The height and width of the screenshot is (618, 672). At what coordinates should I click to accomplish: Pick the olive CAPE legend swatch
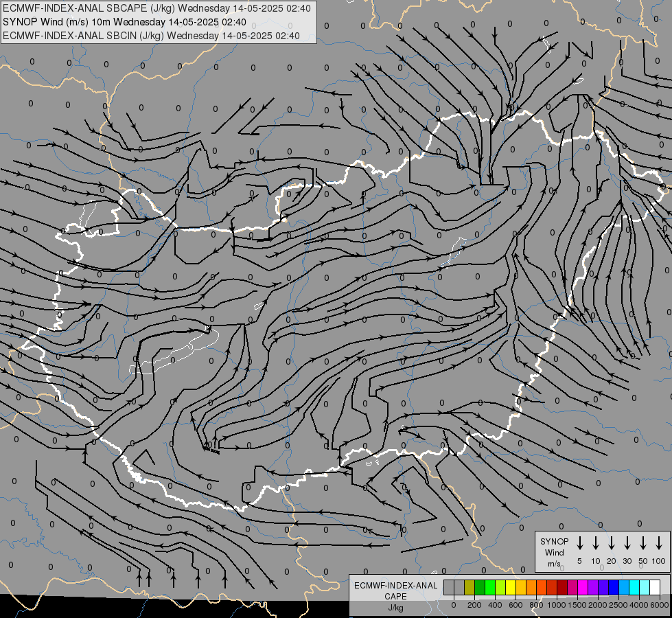tap(470, 587)
